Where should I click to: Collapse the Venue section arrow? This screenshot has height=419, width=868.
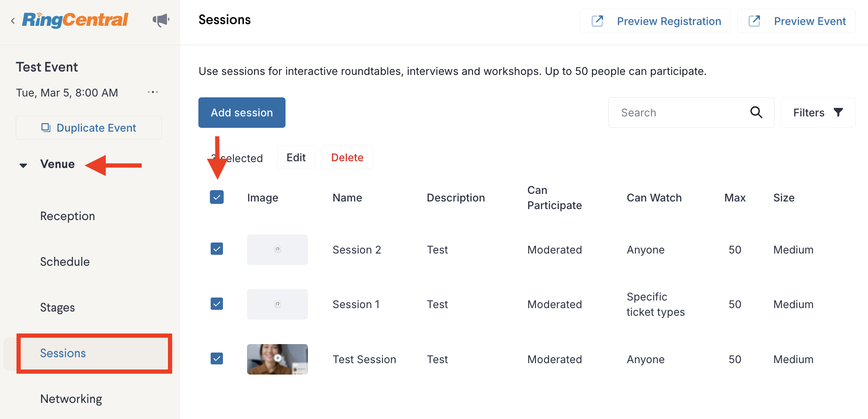point(23,165)
